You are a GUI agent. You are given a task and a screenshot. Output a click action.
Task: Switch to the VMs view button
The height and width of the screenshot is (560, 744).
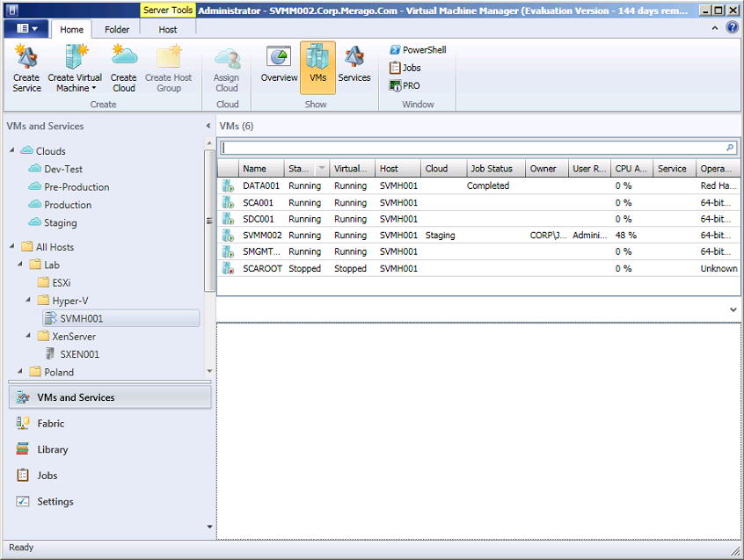(x=317, y=68)
